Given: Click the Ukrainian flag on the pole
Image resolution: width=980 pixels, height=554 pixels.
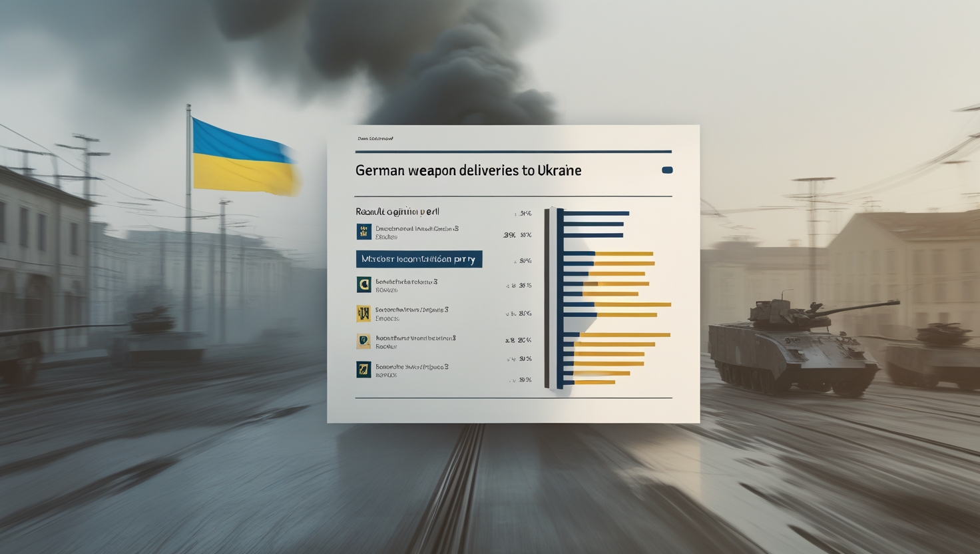Looking at the screenshot, I should pos(243,157).
